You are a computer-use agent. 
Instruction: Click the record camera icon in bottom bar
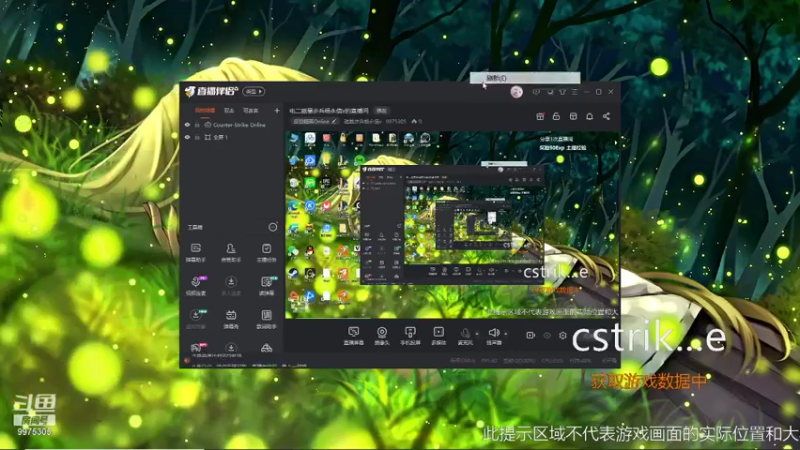point(531,335)
